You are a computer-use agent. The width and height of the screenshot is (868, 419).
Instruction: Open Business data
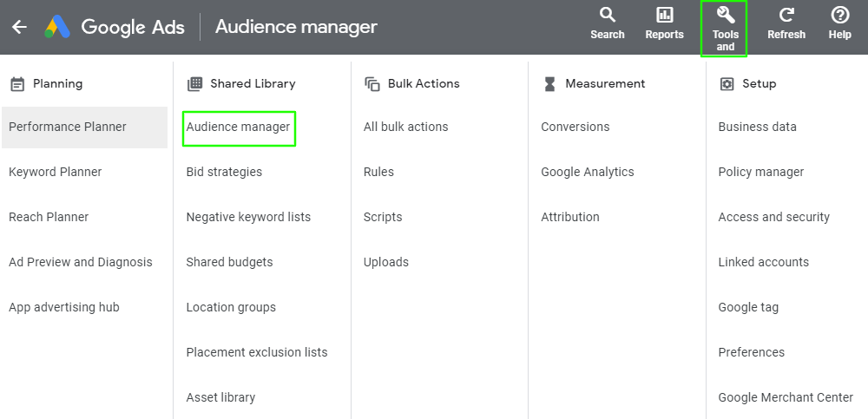click(757, 127)
